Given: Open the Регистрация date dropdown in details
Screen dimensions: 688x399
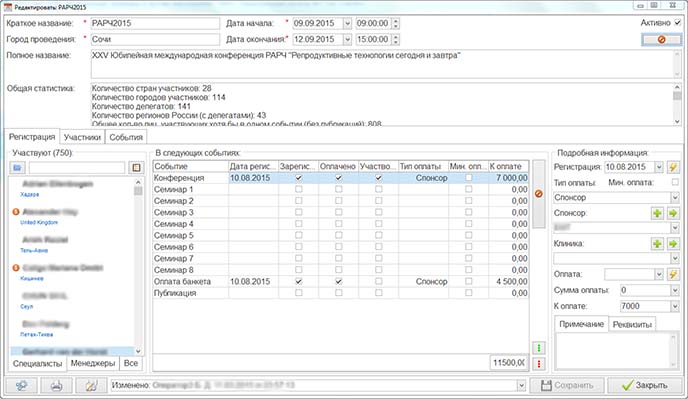Looking at the screenshot, I should (x=659, y=167).
